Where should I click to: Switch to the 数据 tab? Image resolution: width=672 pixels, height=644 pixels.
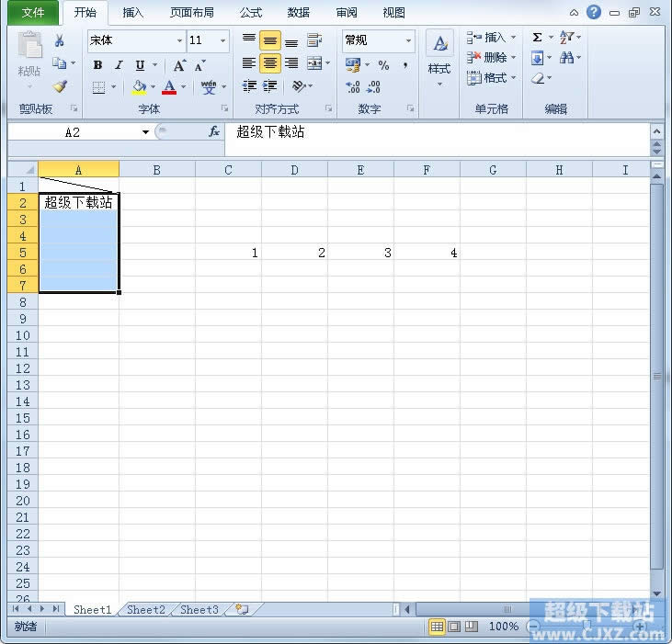(x=298, y=13)
